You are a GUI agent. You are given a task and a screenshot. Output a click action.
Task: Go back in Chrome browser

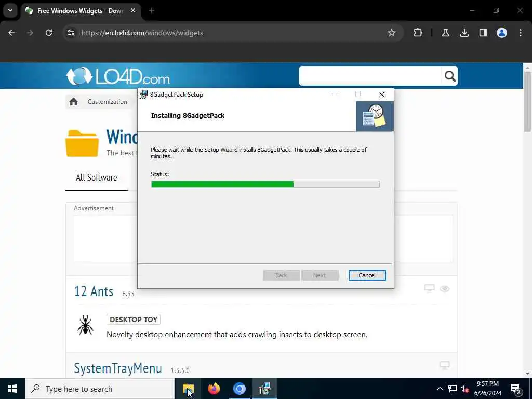tap(11, 33)
